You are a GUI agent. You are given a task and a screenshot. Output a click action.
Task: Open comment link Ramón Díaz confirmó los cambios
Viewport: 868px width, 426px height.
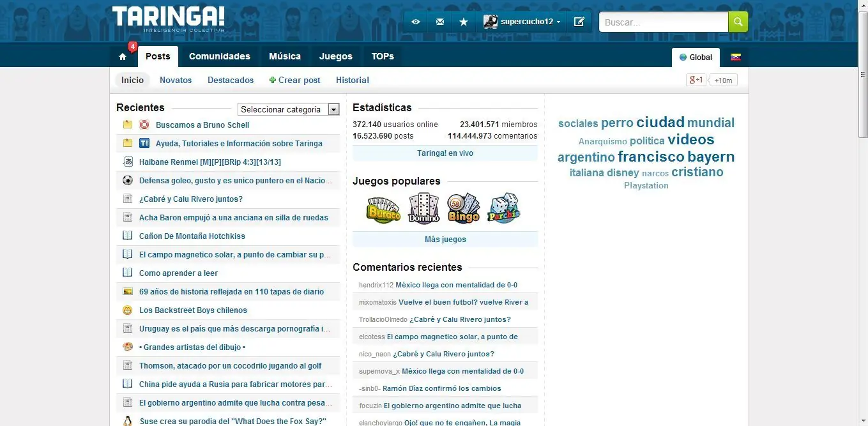click(442, 388)
